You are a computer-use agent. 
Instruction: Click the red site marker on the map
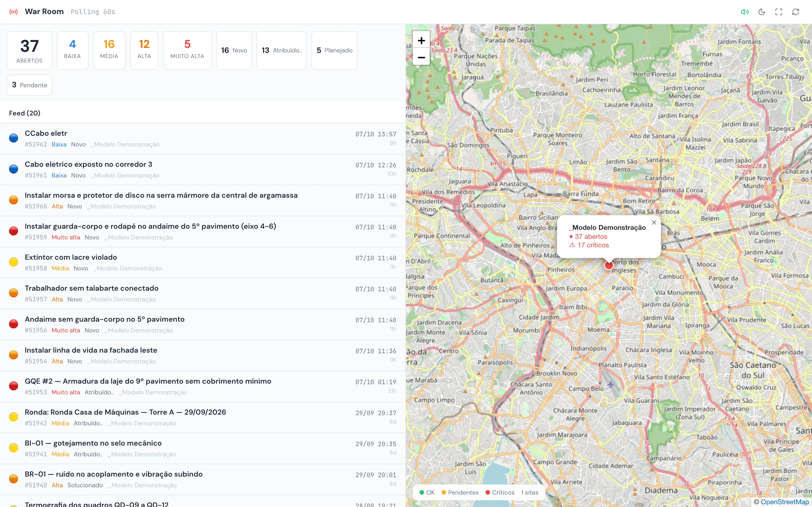pyautogui.click(x=609, y=266)
